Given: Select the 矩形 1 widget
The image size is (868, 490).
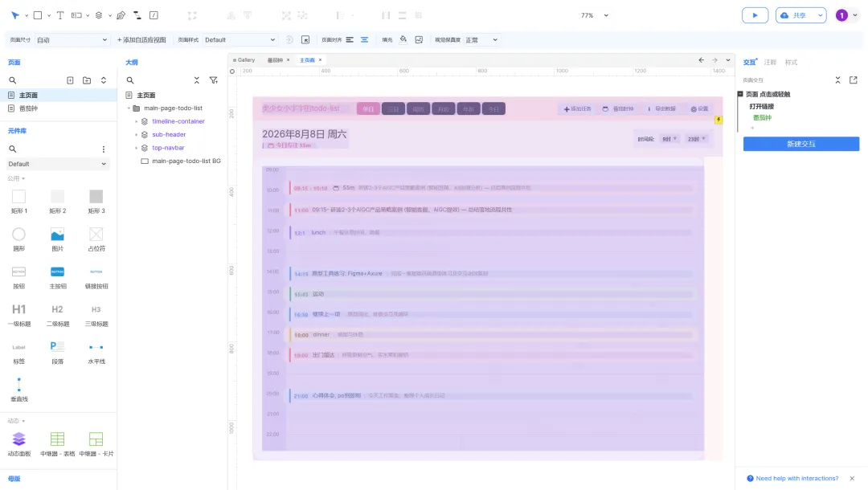Looking at the screenshot, I should coord(18,202).
